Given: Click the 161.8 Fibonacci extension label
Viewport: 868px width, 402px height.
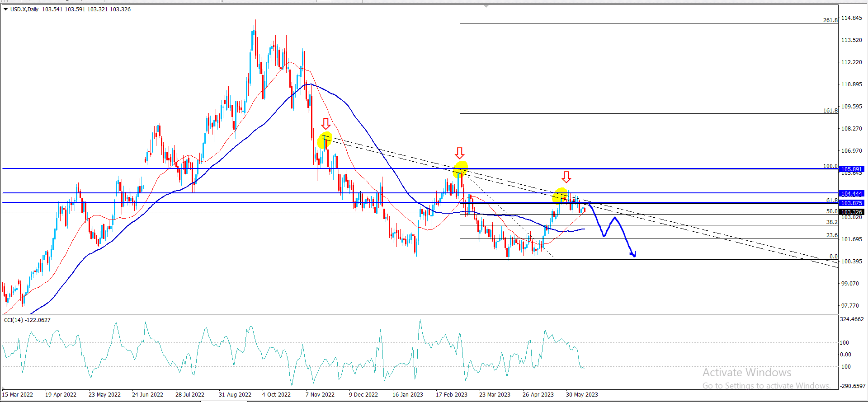Looking at the screenshot, I should [x=830, y=111].
